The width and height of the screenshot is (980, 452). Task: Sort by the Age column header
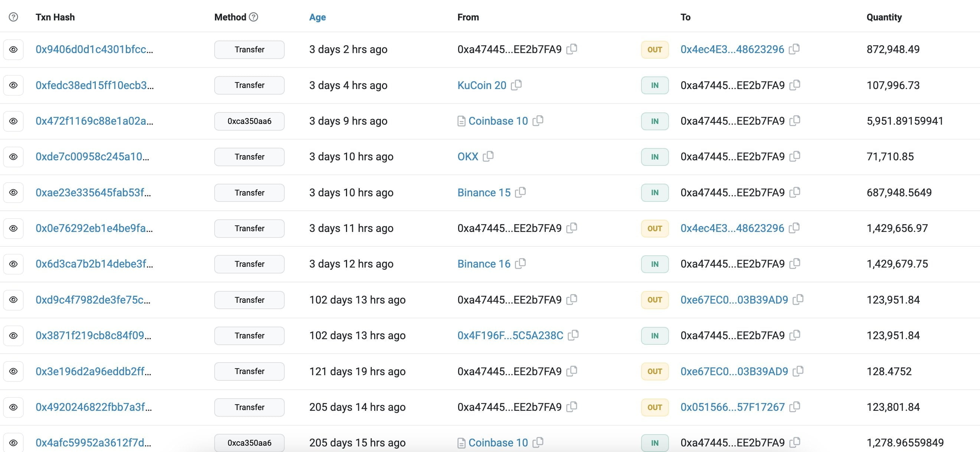pos(317,17)
